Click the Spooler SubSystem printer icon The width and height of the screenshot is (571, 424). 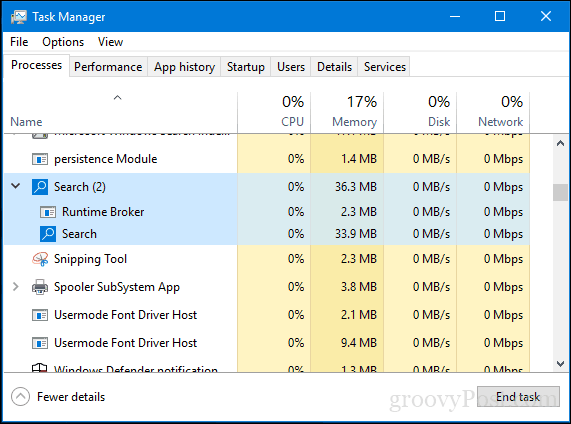pyautogui.click(x=40, y=287)
